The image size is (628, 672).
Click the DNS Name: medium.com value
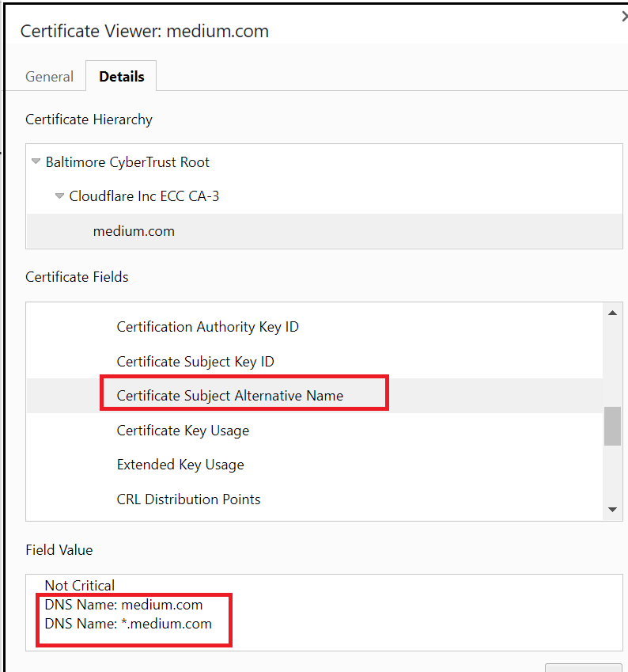coord(123,605)
